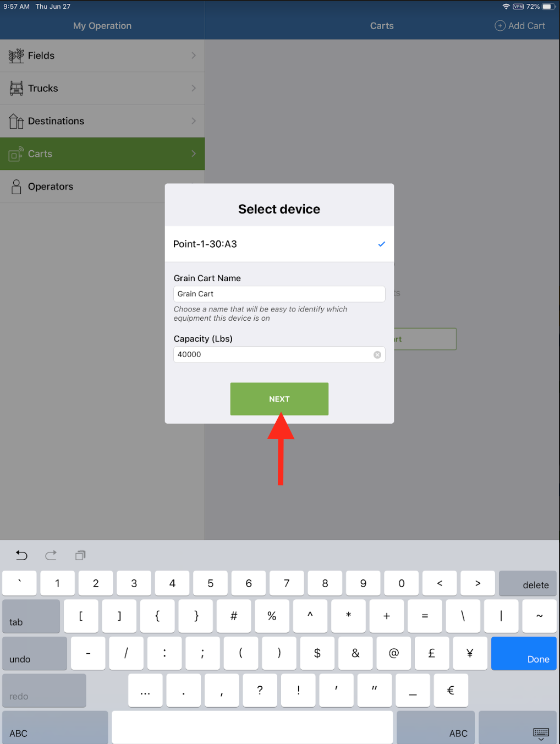Tap the euro sign key
The image size is (560, 744).
point(451,691)
